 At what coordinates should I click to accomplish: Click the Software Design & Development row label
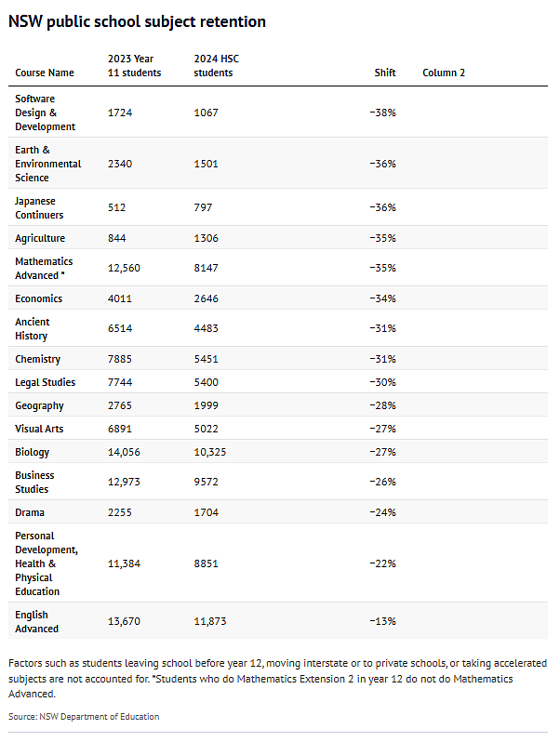pos(45,113)
